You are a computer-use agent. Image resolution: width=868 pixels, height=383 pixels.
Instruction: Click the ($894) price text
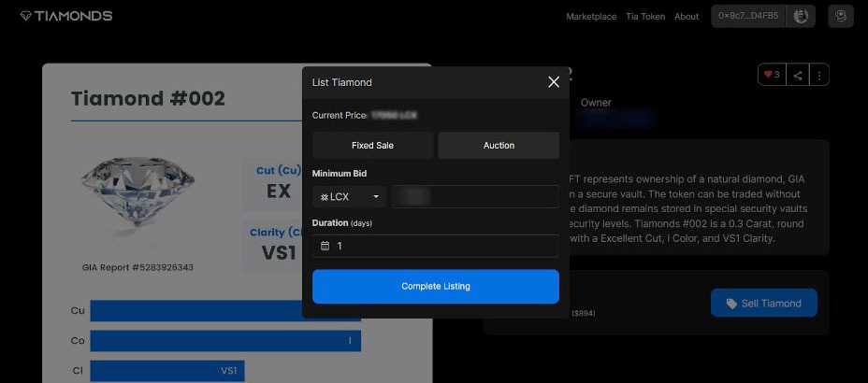(584, 313)
